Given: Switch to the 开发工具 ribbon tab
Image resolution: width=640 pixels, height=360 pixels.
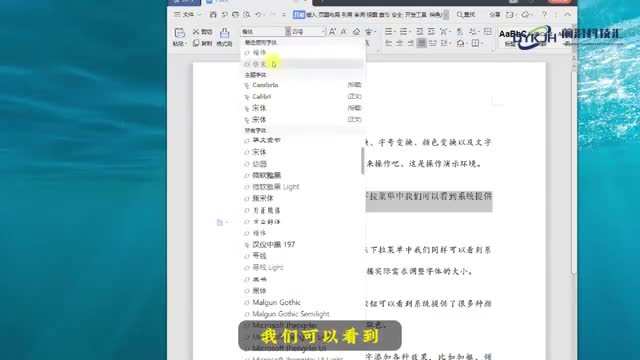Looking at the screenshot, I should pyautogui.click(x=416, y=15).
